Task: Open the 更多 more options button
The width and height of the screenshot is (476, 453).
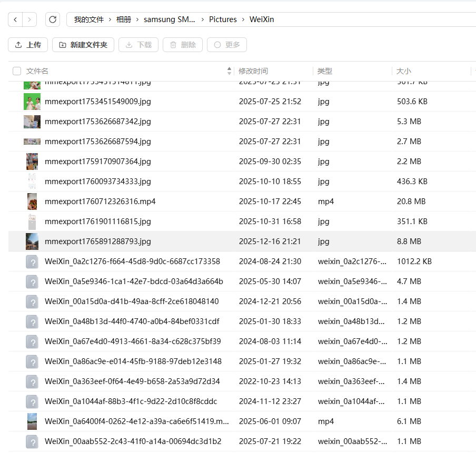Action: point(227,45)
